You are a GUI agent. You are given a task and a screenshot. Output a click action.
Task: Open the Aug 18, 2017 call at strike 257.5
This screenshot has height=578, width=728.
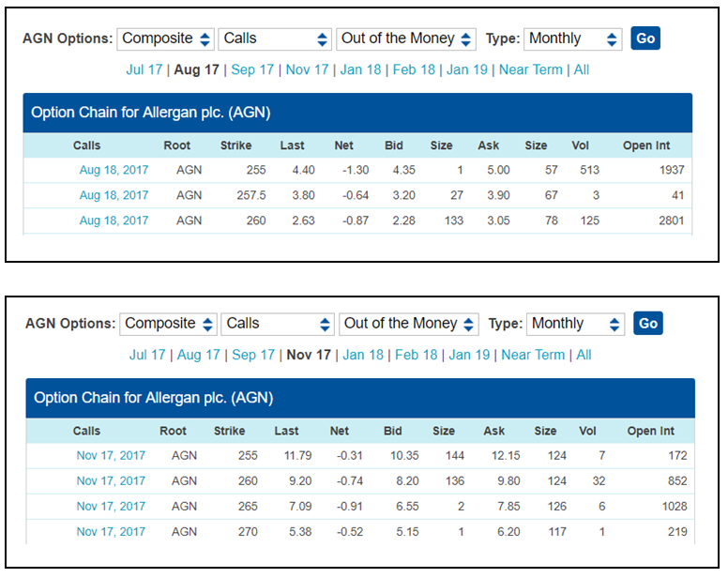pos(114,195)
